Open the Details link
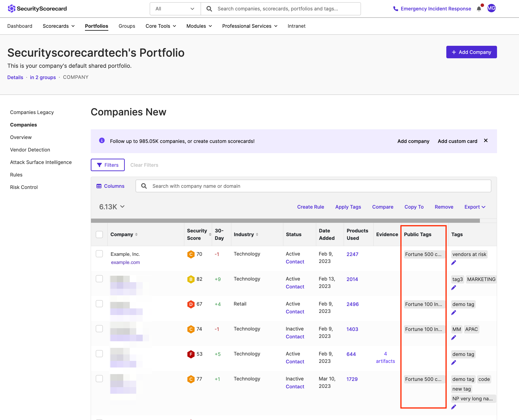 (15, 77)
